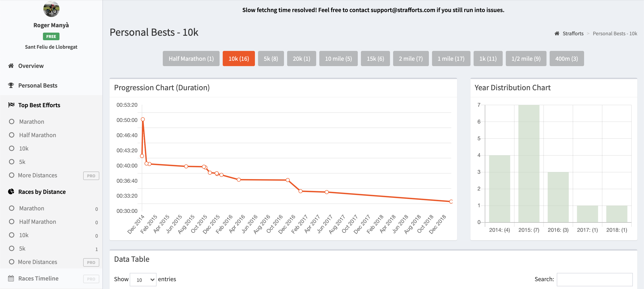
Task: Expand More Distances under Races by Distance
Action: point(38,262)
